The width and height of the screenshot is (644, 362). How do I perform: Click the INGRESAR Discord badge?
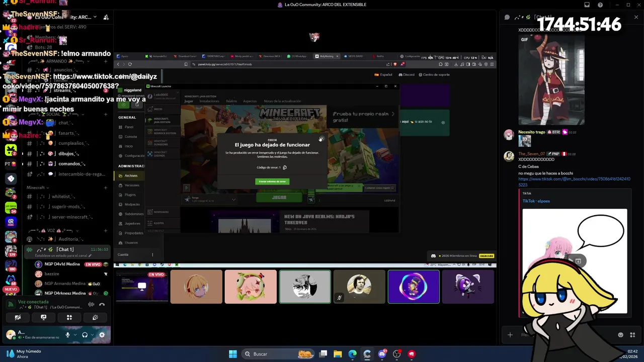click(x=487, y=256)
